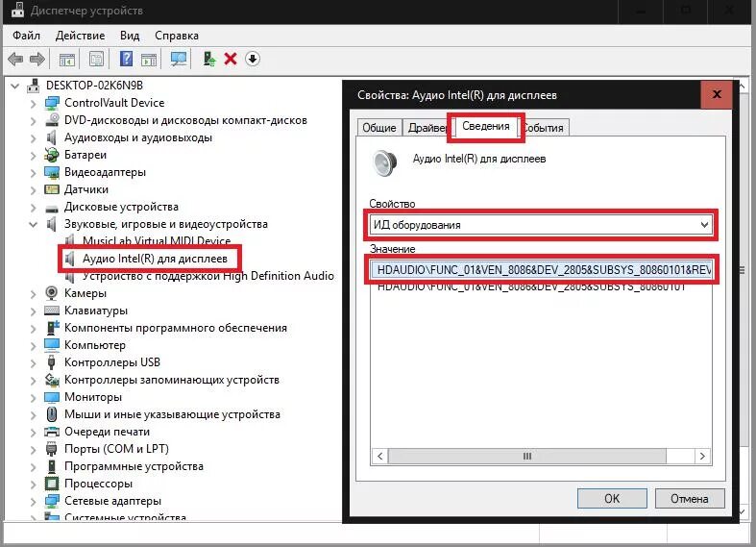Expand DVD-дисководы и дисководы компакт-дисков
The image size is (756, 547).
tap(34, 121)
